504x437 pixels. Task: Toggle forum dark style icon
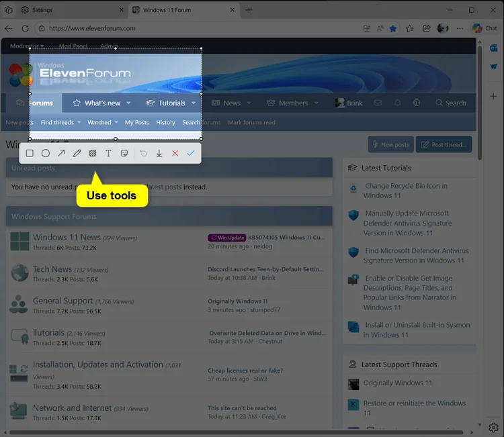[417, 103]
